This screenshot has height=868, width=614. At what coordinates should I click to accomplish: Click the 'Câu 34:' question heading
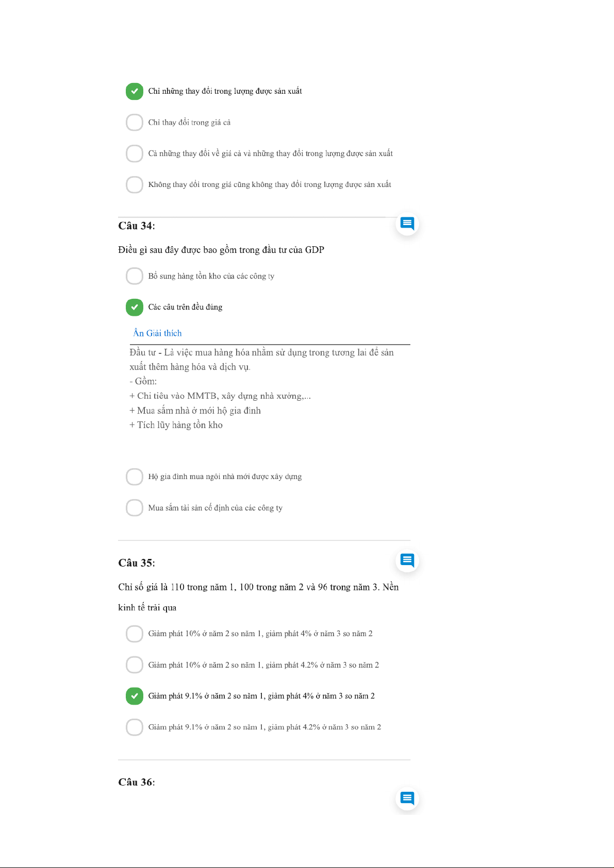click(x=137, y=226)
